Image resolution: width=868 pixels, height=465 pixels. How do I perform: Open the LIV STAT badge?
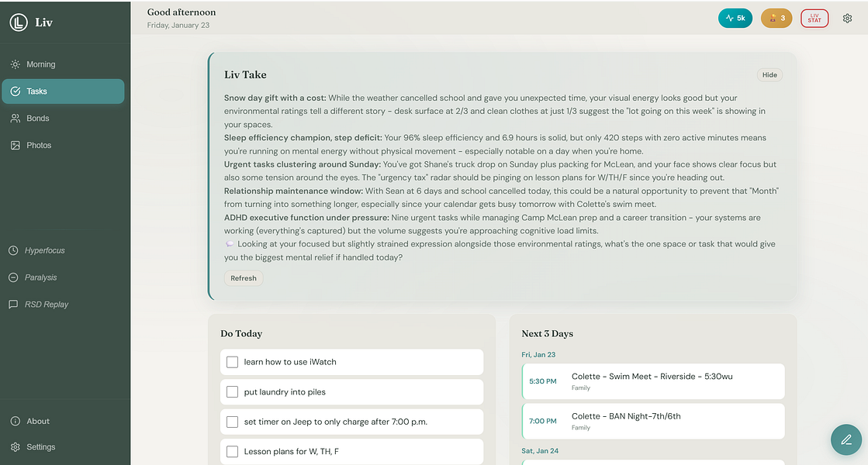(x=814, y=19)
